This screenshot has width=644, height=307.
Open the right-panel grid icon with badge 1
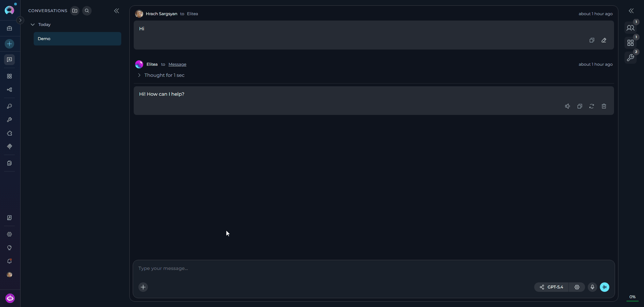631,43
